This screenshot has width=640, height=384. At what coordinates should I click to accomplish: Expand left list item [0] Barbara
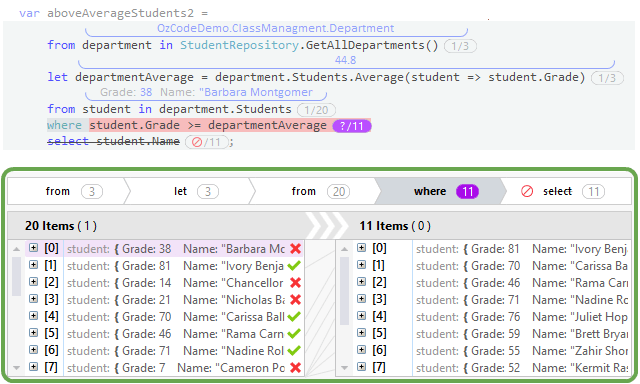pos(33,248)
